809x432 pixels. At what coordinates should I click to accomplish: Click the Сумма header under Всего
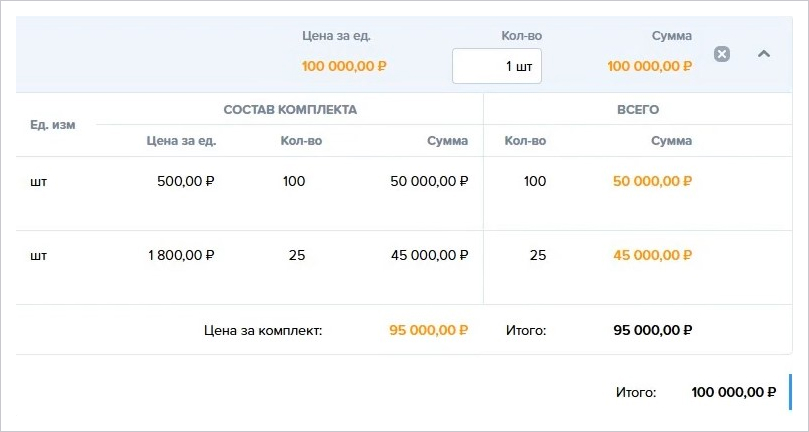(x=671, y=141)
